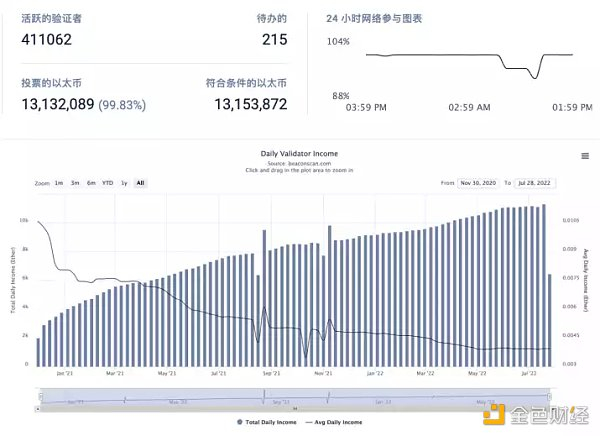600x436 pixels.
Task: Toggle the Total Daily Income legend series
Action: pyautogui.click(x=267, y=422)
